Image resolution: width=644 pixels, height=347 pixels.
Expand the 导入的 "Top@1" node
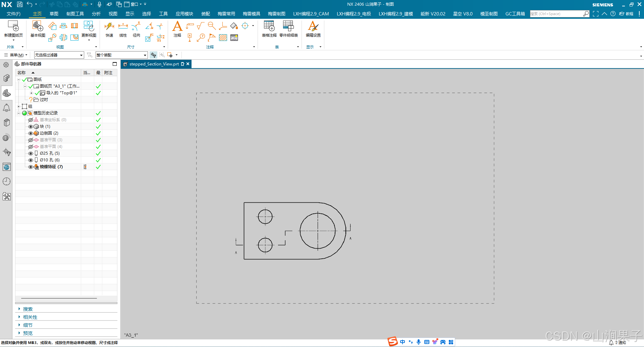pos(32,93)
